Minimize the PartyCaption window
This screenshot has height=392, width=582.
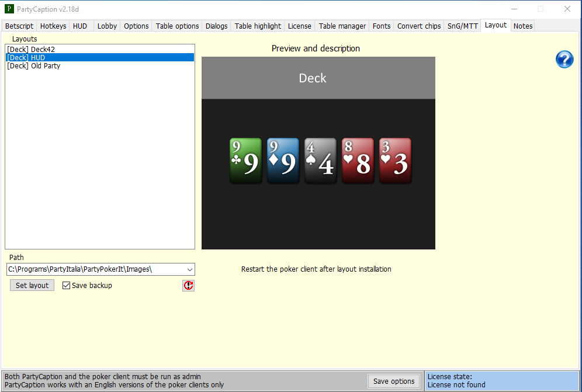514,9
